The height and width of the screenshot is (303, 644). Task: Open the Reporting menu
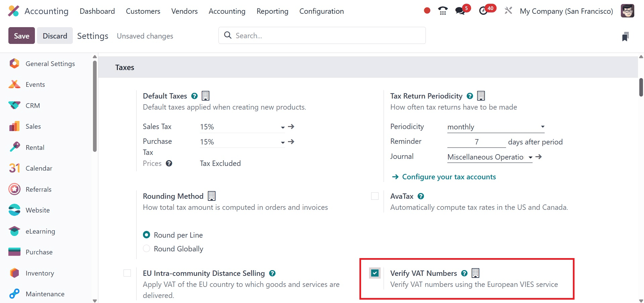(272, 11)
